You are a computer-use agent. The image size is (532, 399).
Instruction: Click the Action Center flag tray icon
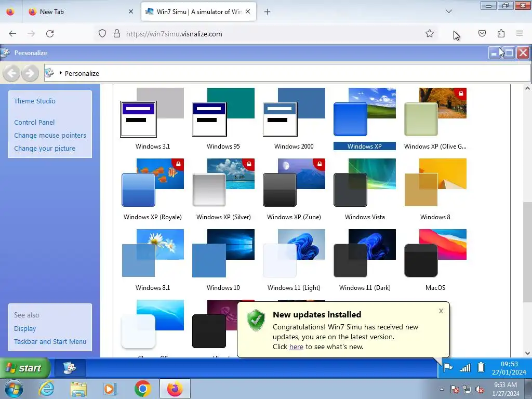[x=454, y=390]
